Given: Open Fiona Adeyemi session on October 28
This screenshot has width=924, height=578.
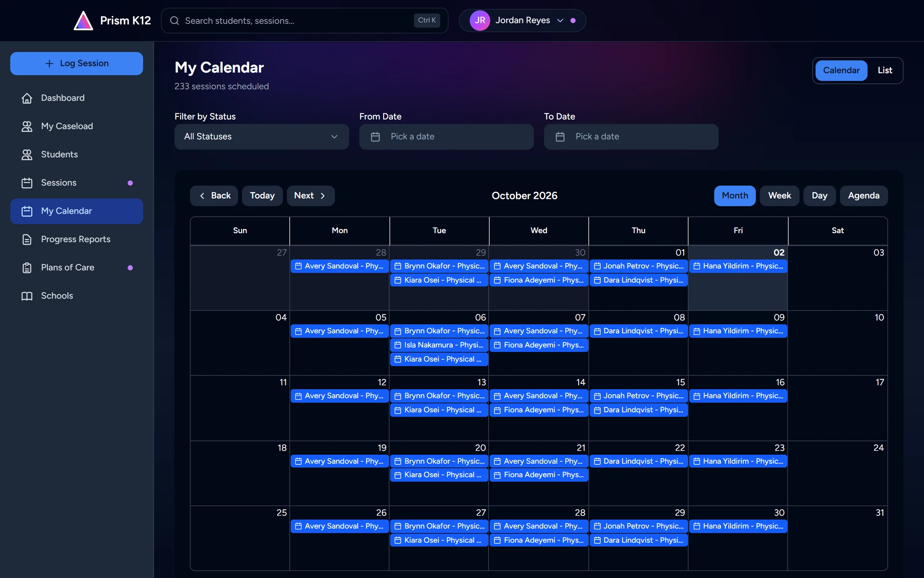Looking at the screenshot, I should point(539,540).
